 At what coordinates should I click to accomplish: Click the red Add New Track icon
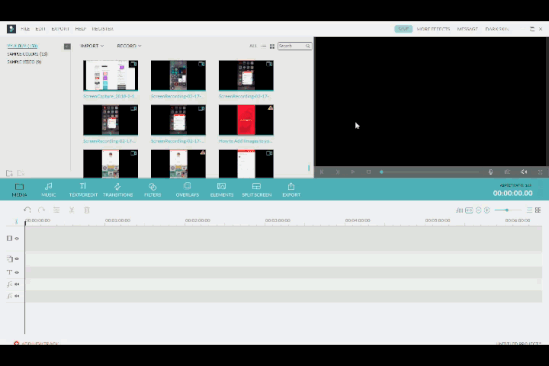[x=16, y=343]
